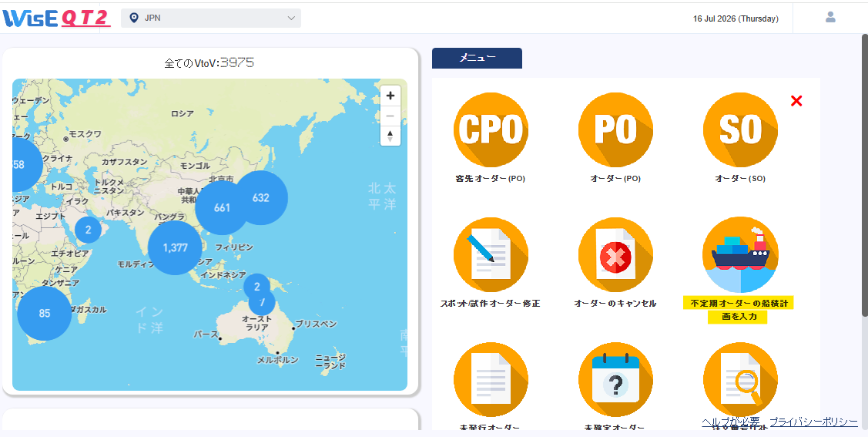868x437 pixels.
Task: Zoom in the map with plus
Action: pyautogui.click(x=390, y=96)
